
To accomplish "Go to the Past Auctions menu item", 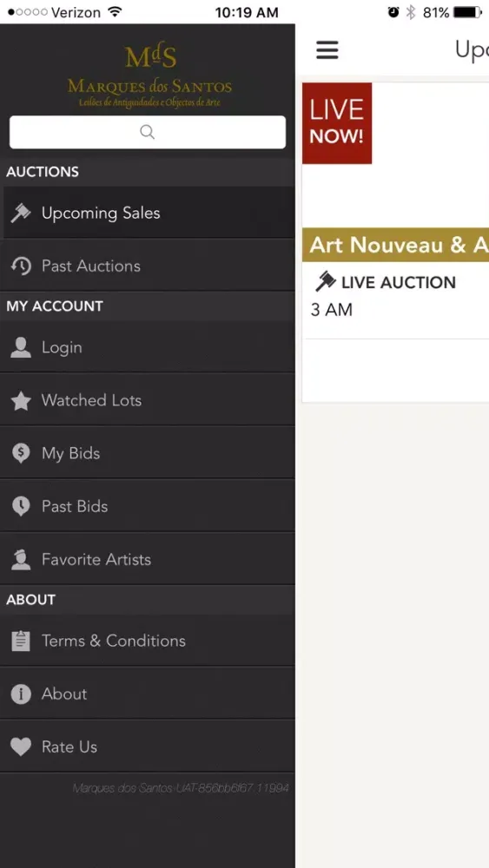I will tap(148, 266).
